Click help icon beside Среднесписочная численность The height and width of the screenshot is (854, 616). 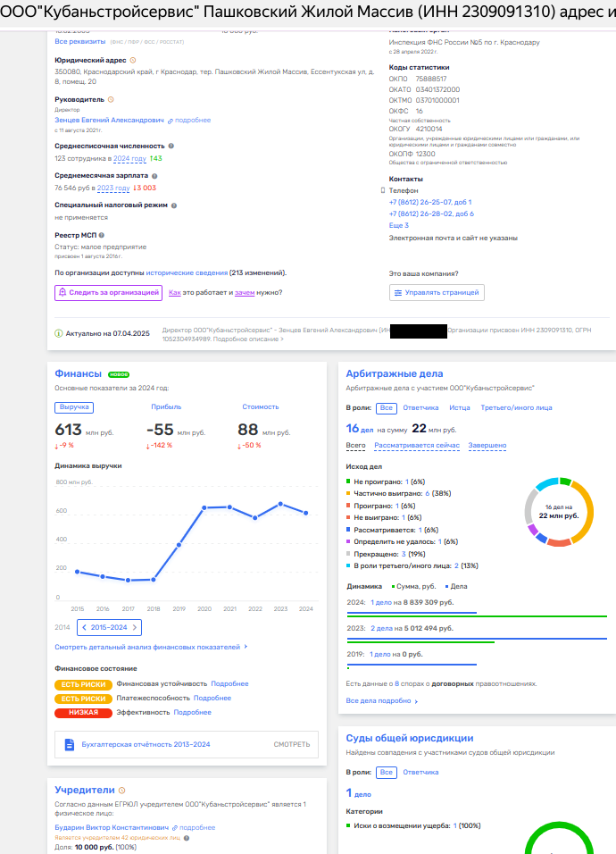click(x=171, y=146)
